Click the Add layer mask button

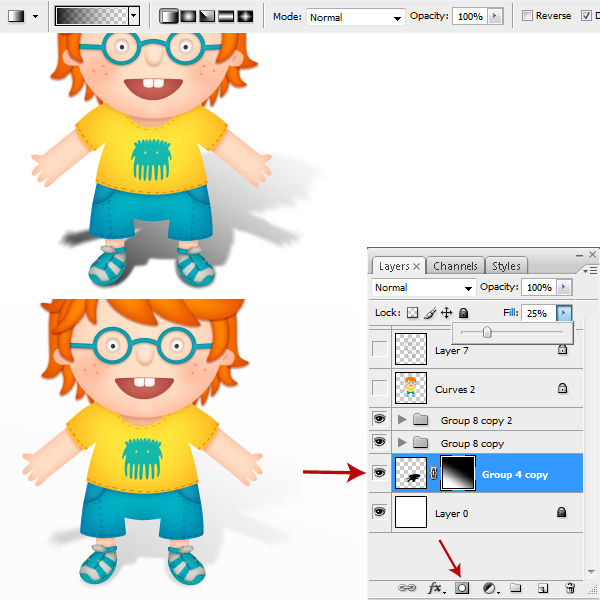coord(462,588)
